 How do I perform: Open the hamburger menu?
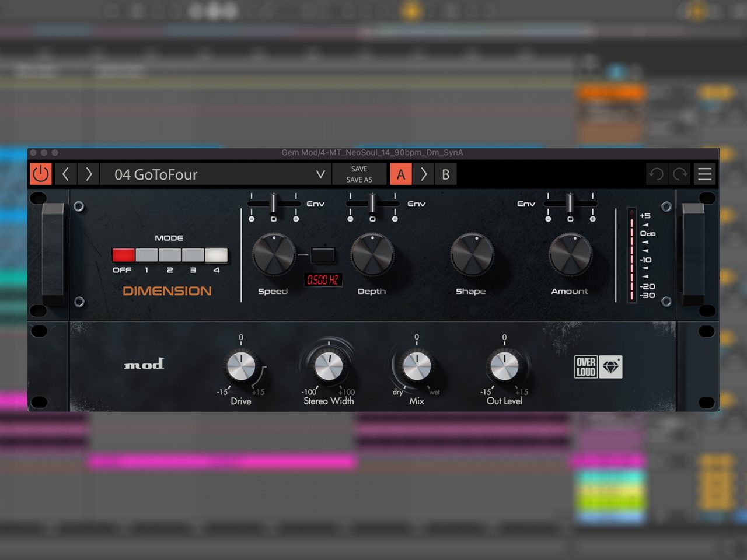704,174
